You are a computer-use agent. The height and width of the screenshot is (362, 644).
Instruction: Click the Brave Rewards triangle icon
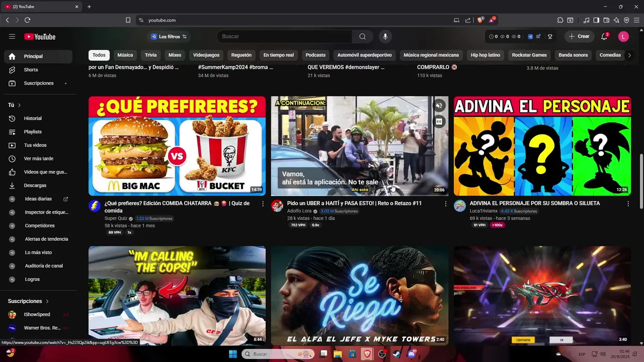[492, 20]
